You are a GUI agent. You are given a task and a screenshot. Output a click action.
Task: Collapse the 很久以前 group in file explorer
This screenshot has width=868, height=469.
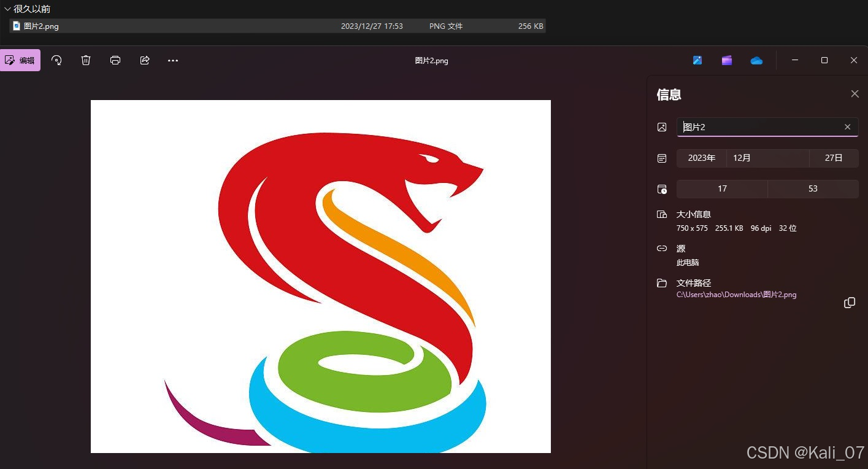pos(7,9)
